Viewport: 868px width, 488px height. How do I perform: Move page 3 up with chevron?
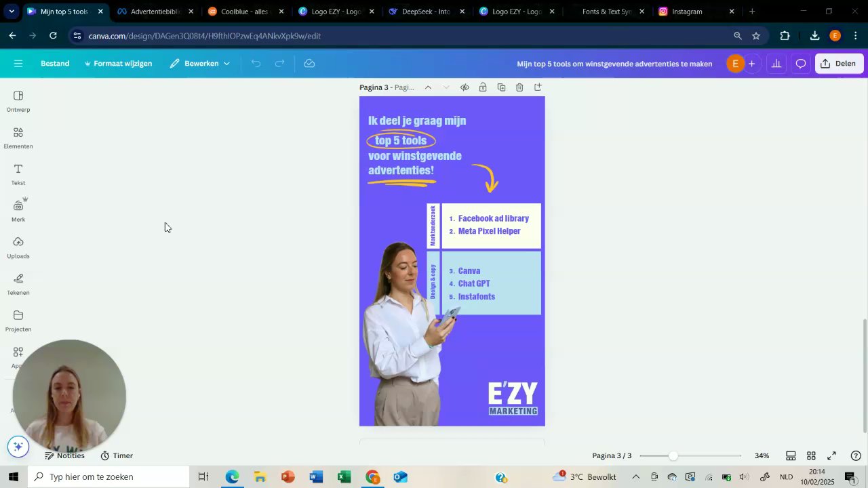coord(428,87)
